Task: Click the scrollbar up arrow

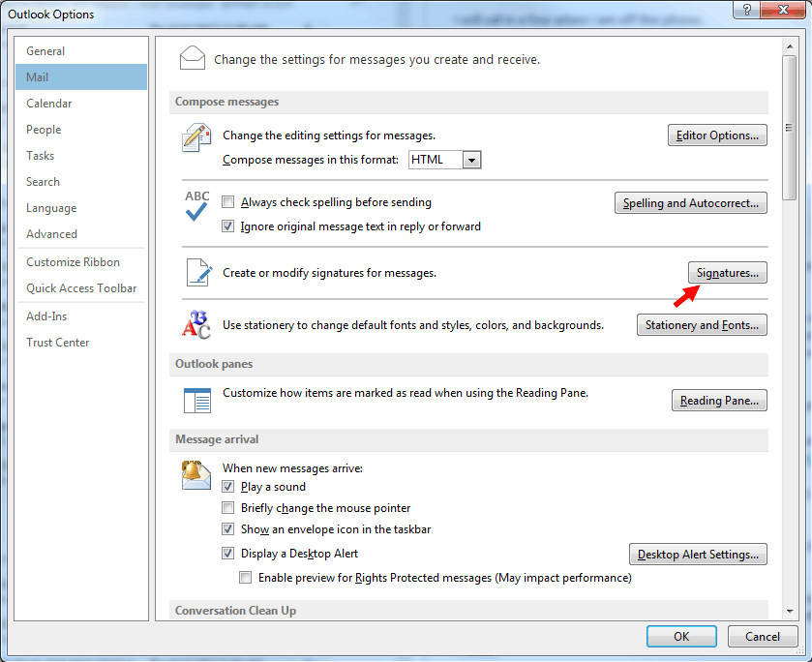Action: pyautogui.click(x=790, y=46)
